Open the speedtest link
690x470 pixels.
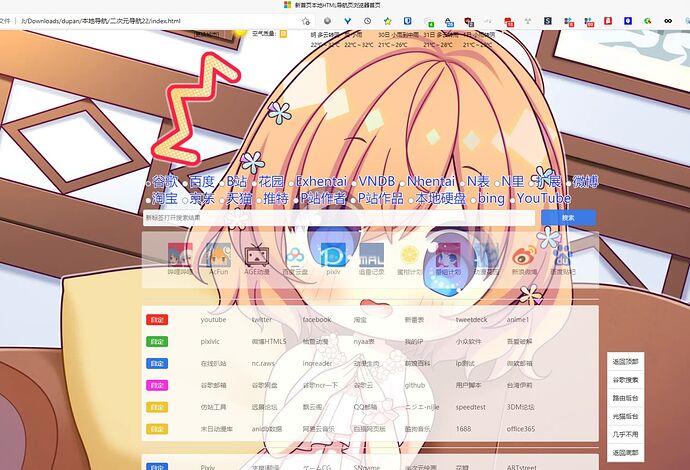[471, 407]
